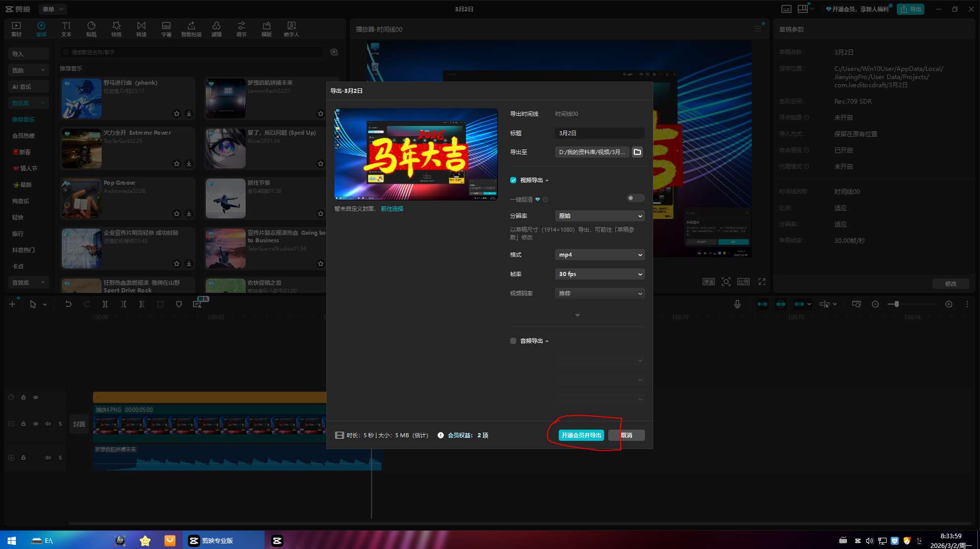Enable the 音频导出 checkbox
Screen dimensions: 980x549
[x=513, y=341]
